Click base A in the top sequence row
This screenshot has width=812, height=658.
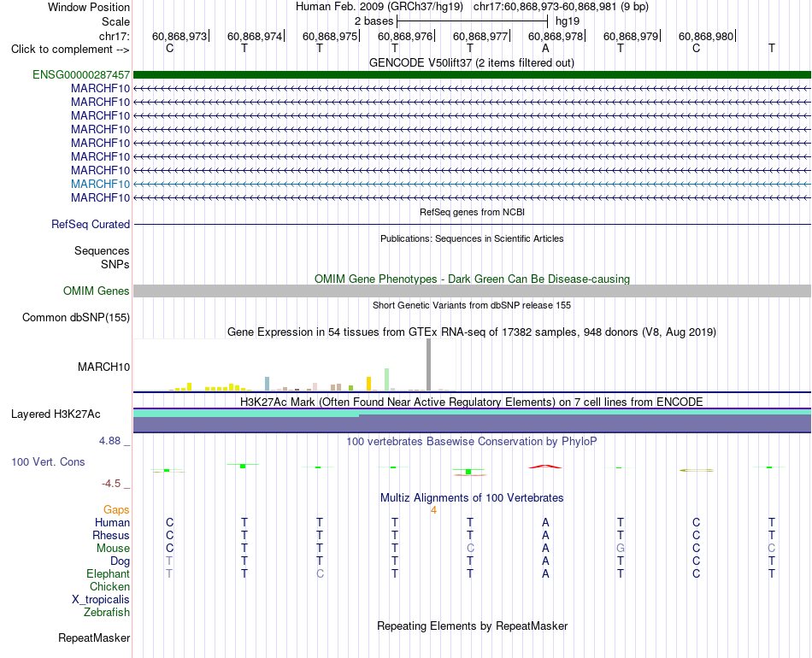545,48
